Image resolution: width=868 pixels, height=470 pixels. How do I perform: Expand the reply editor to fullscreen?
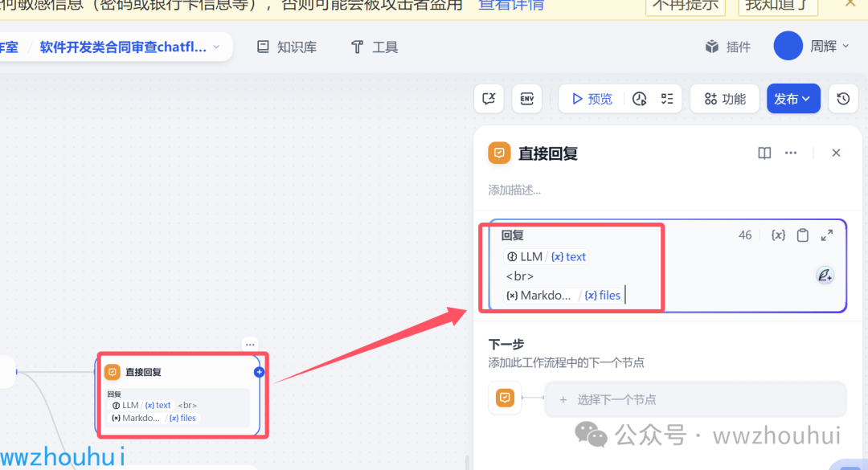827,235
